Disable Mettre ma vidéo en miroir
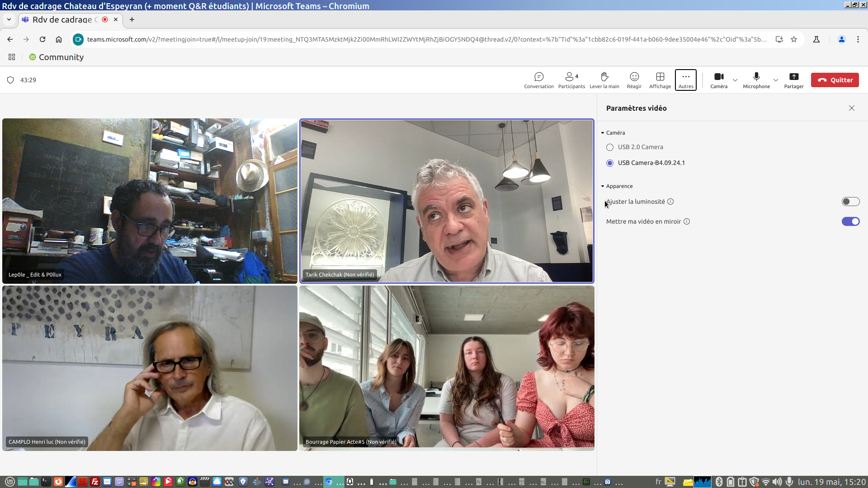The height and width of the screenshot is (488, 868). click(850, 221)
